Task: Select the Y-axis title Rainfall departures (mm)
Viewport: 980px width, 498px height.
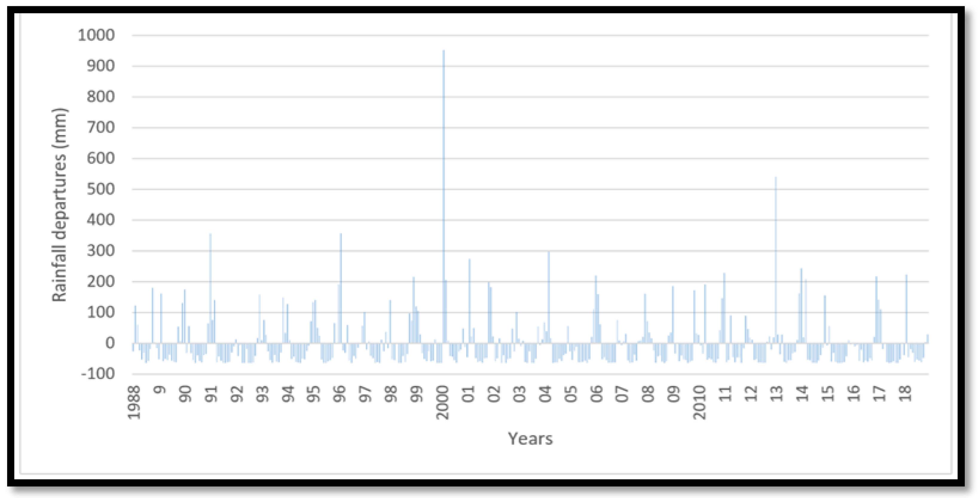Action: [59, 205]
